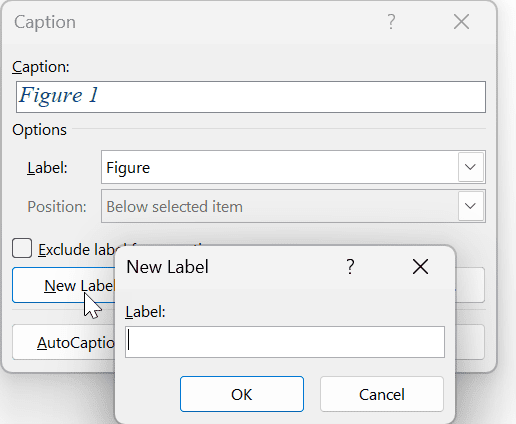This screenshot has height=424, width=516.
Task: Focus the empty Label text box
Action: pos(285,342)
